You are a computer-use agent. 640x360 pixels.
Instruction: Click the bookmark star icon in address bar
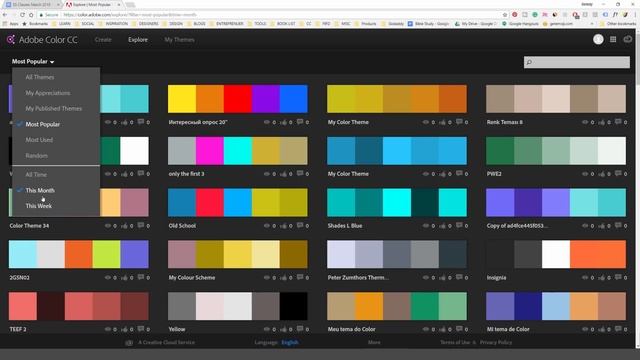(x=505, y=15)
